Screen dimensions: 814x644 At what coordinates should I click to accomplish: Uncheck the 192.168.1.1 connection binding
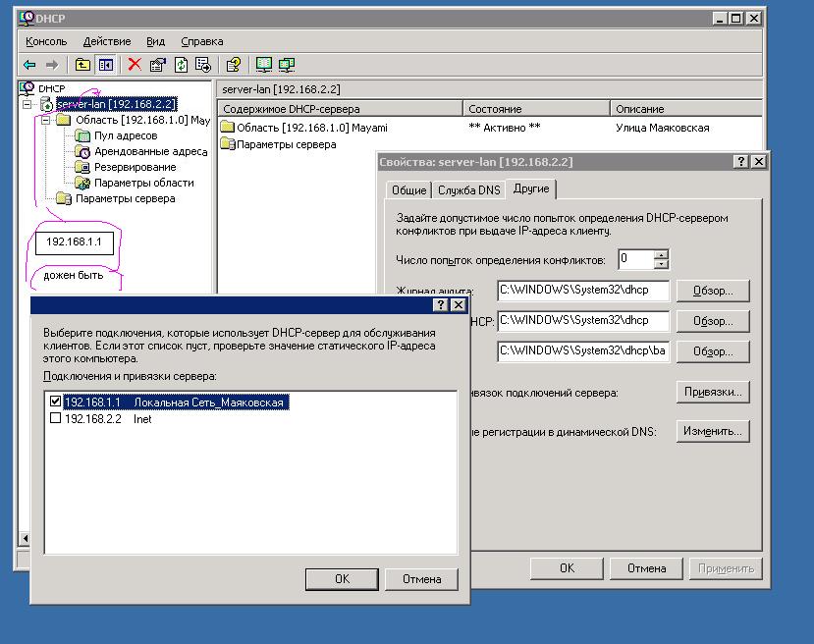55,402
